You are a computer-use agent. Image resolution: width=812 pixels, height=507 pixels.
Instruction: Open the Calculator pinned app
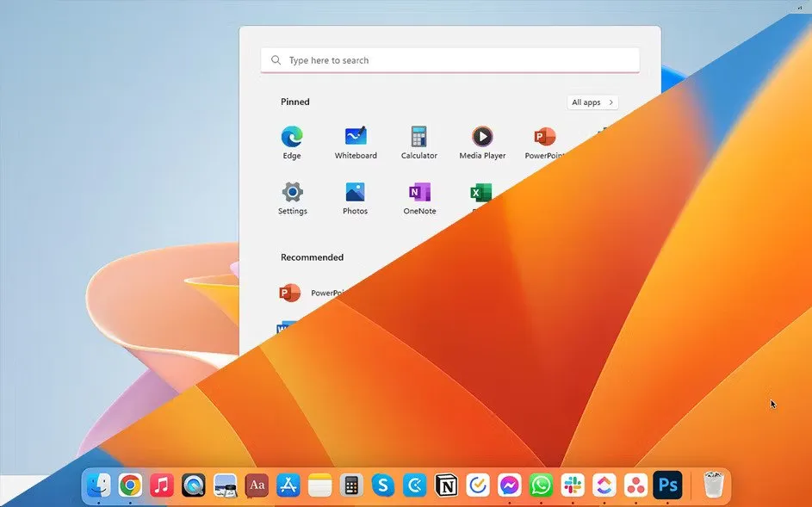click(x=418, y=137)
